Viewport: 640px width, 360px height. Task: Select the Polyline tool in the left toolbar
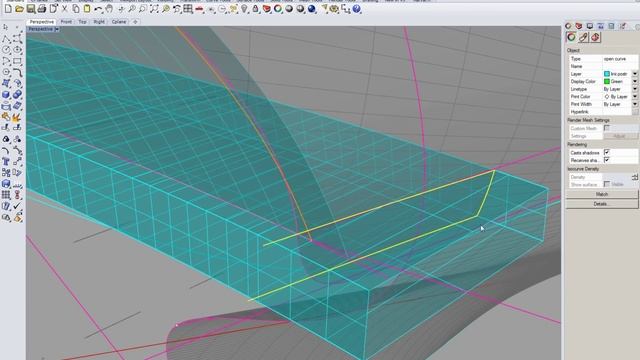tap(6, 38)
